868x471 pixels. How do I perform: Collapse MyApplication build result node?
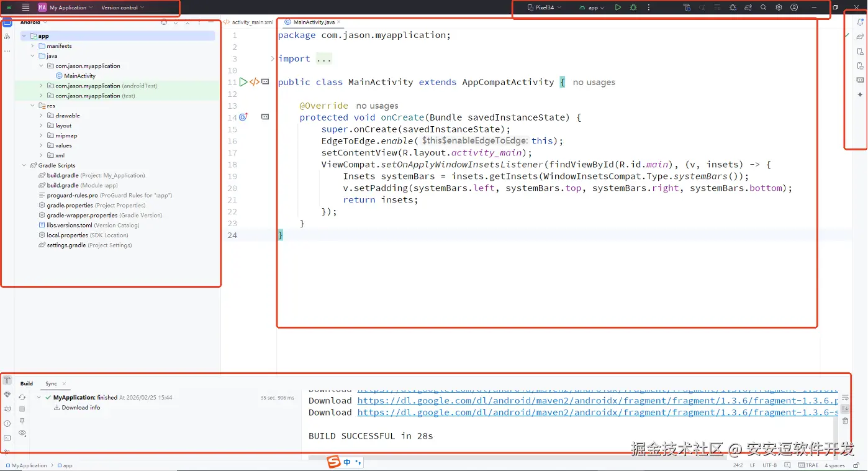click(39, 398)
